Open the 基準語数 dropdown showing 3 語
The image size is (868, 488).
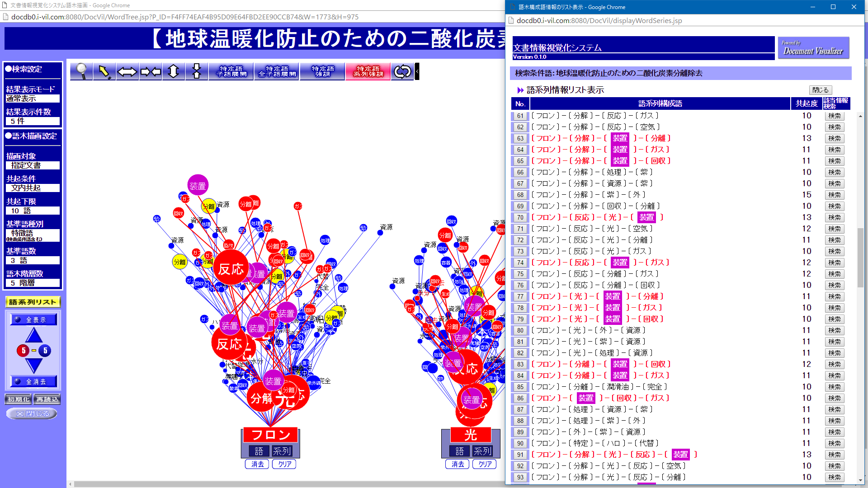pyautogui.click(x=33, y=260)
